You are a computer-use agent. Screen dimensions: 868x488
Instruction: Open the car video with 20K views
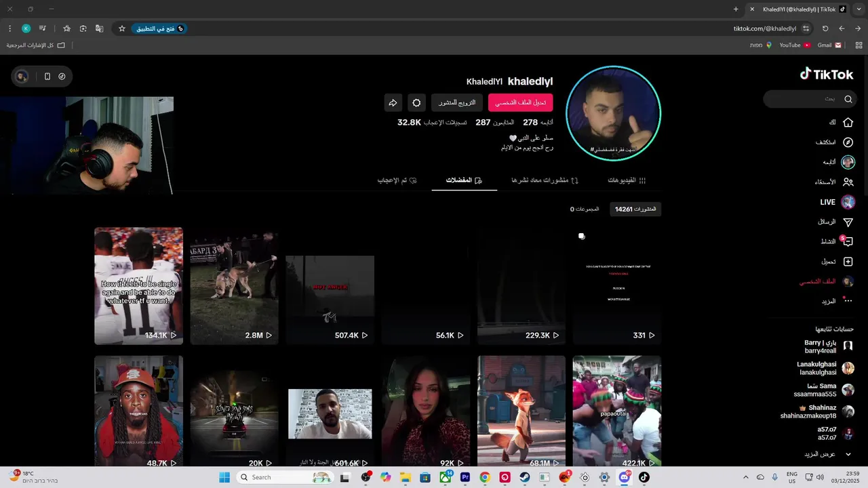click(234, 411)
